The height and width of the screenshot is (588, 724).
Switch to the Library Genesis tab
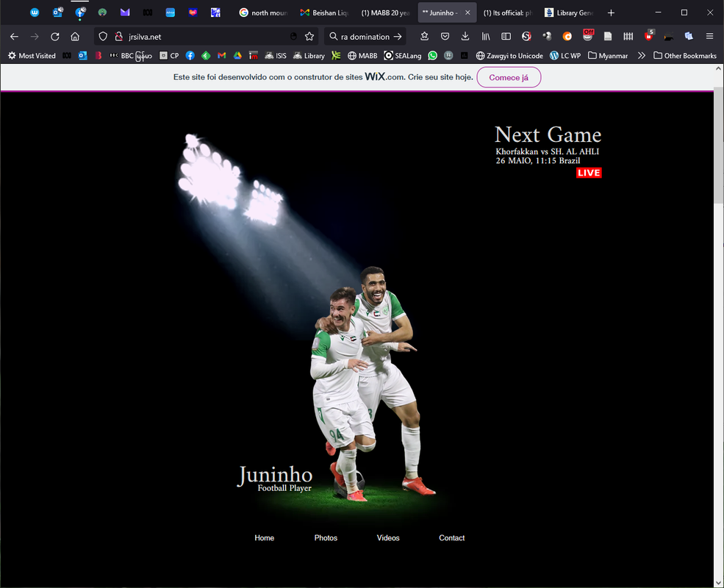(x=569, y=12)
